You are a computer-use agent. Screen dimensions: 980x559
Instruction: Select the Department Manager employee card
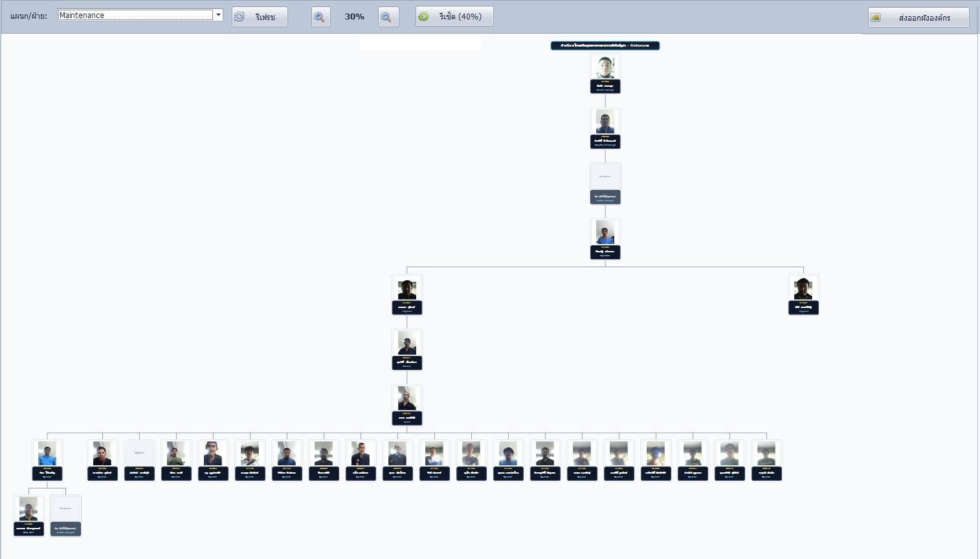tap(605, 129)
